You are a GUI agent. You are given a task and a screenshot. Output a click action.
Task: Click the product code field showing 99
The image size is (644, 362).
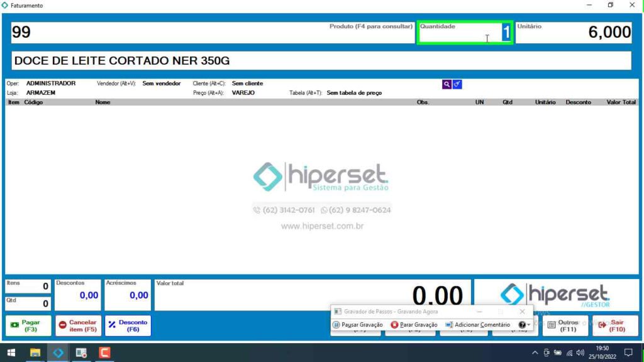pos(170,33)
